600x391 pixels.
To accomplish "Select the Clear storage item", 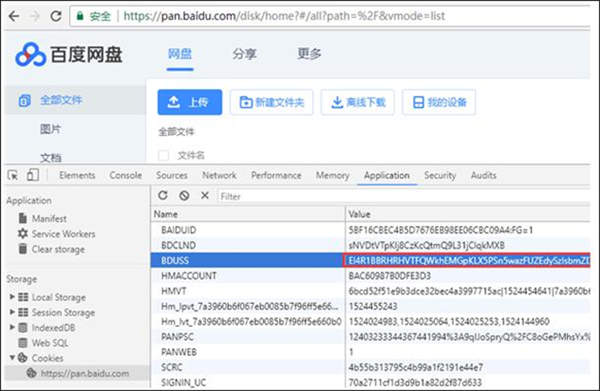I will 58,249.
